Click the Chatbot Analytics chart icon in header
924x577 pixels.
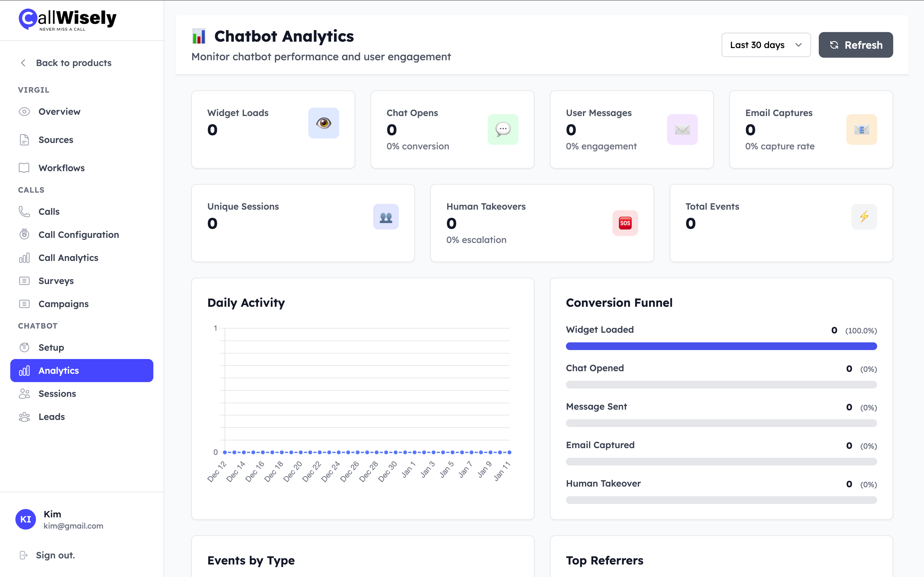[x=199, y=36]
